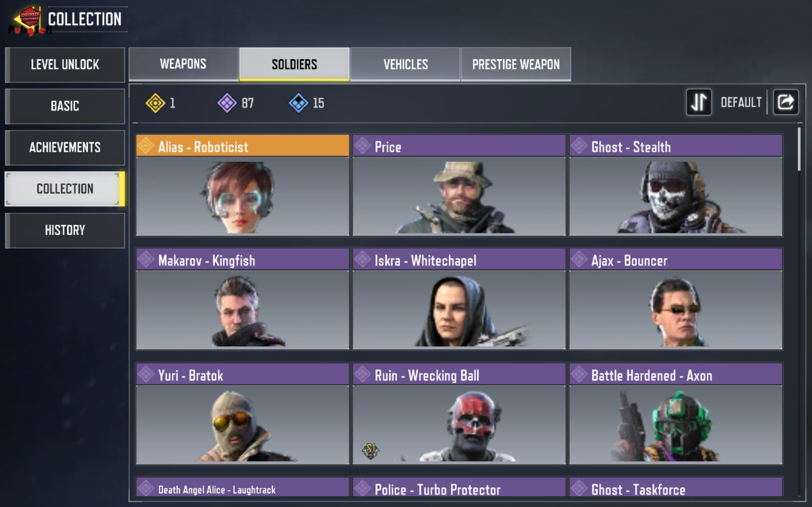Click rarity diamond icon on Price header
This screenshot has height=507, width=812.
pyautogui.click(x=363, y=146)
